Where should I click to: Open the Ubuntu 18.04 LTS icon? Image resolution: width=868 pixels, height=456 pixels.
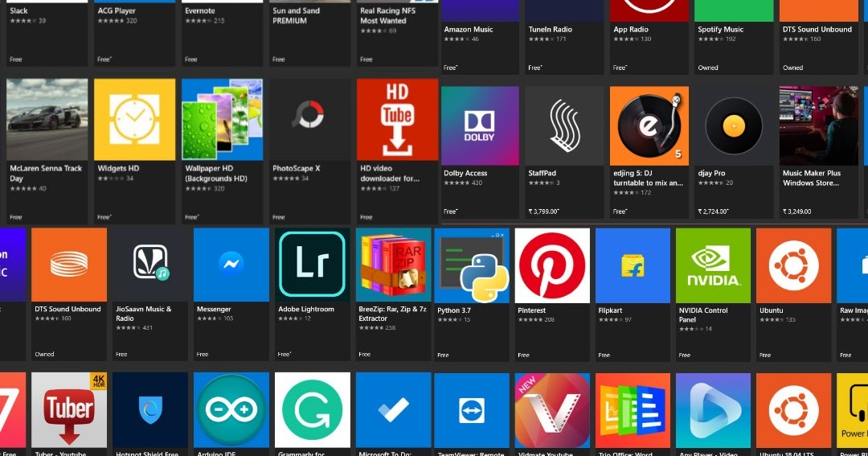(x=794, y=411)
